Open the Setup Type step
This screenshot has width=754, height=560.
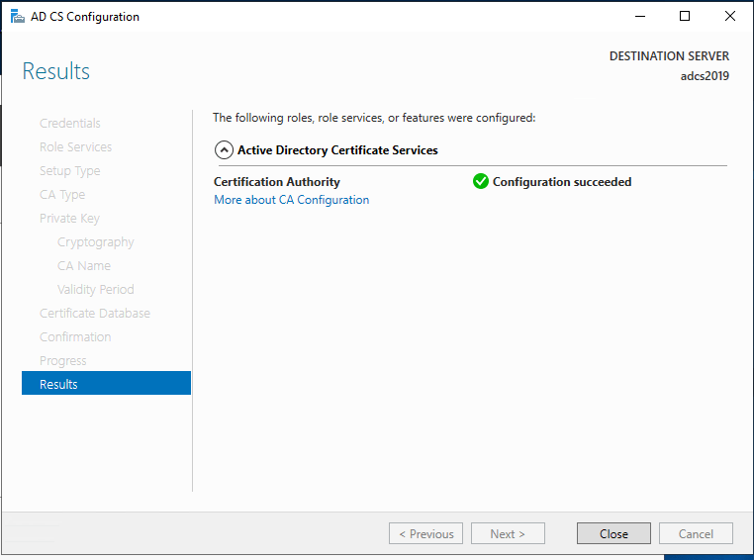(69, 170)
